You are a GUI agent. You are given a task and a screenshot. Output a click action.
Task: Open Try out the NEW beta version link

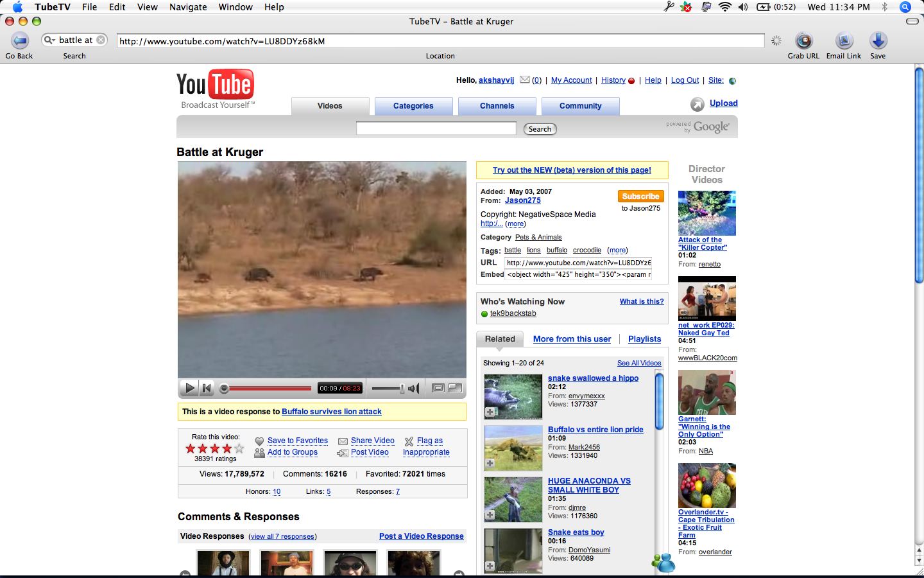click(x=572, y=170)
